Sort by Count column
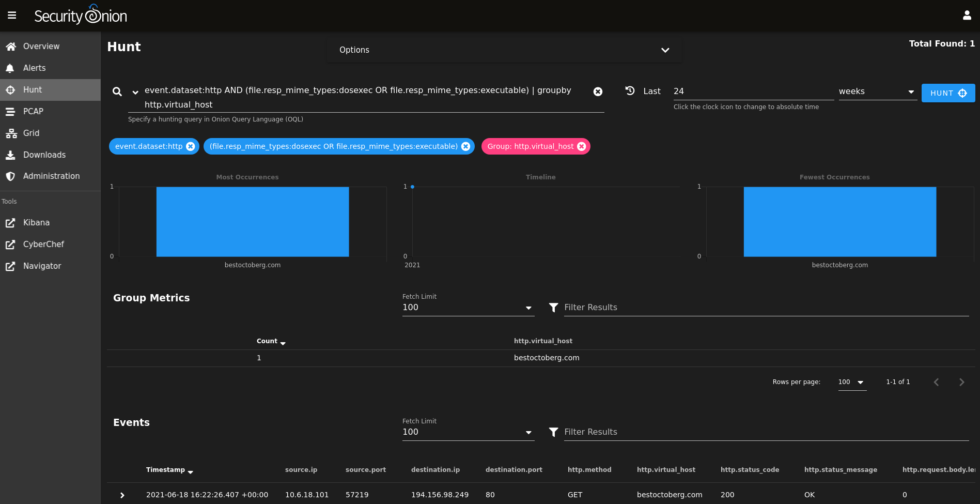This screenshot has width=980, height=504. [x=271, y=341]
